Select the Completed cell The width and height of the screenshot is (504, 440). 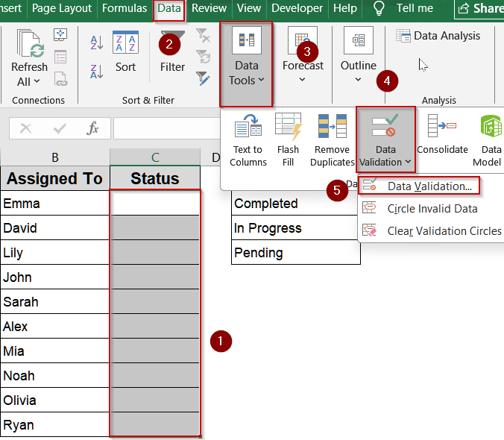coord(294,203)
